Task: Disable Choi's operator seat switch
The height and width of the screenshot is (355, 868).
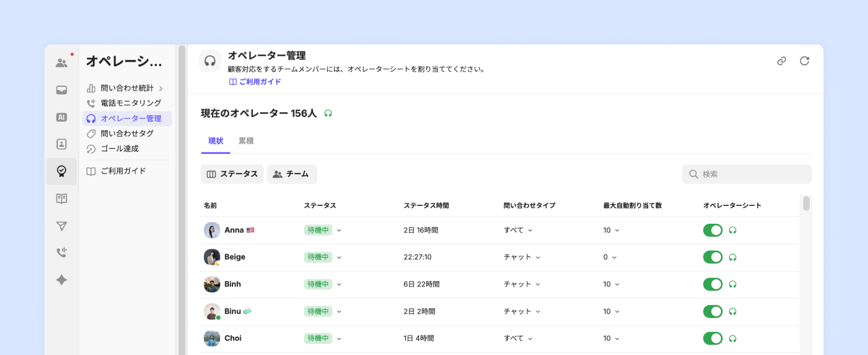Action: pos(713,338)
